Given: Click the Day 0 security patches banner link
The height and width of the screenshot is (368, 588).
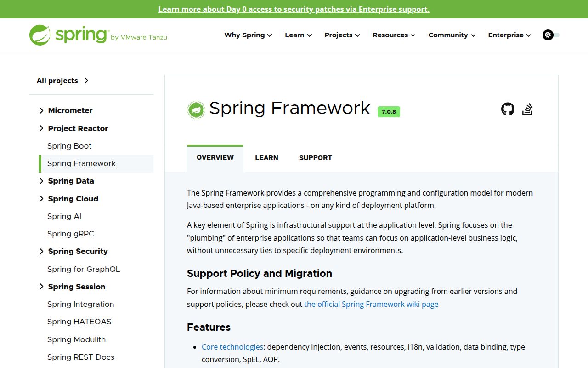Looking at the screenshot, I should (294, 9).
